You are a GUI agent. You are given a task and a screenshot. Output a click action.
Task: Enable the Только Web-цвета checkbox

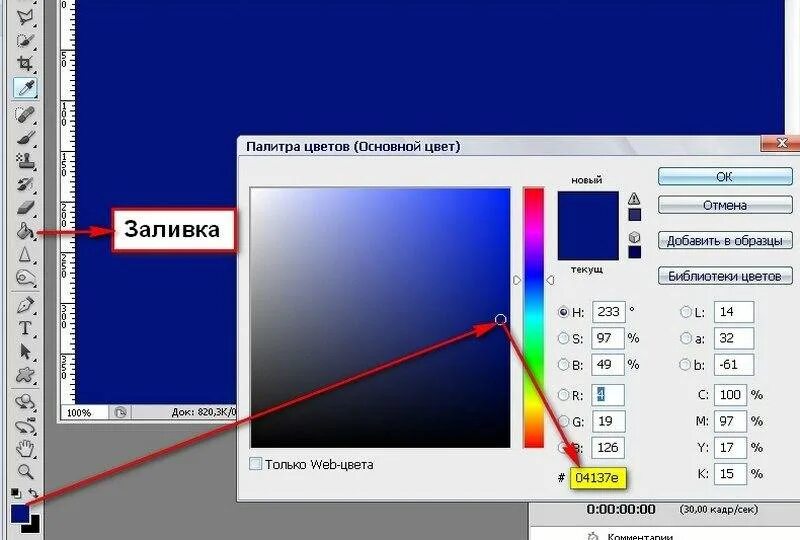[x=255, y=463]
